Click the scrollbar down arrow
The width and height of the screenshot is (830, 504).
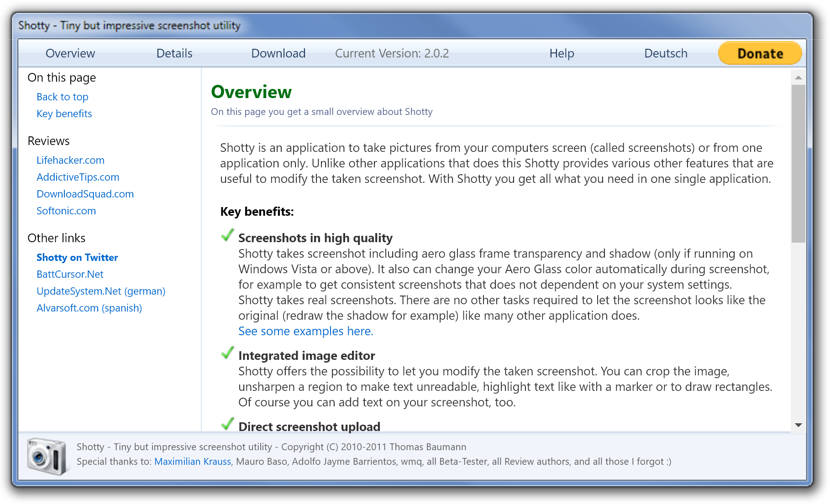(x=798, y=425)
